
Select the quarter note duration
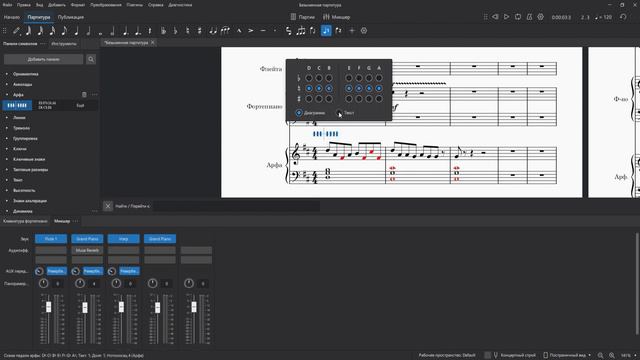[76, 31]
